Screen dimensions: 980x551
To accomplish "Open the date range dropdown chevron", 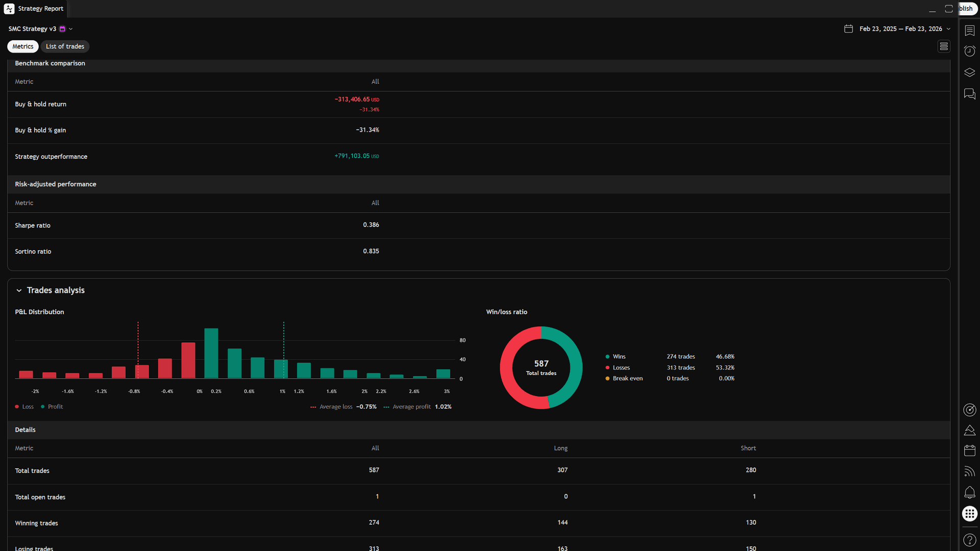I will (949, 29).
